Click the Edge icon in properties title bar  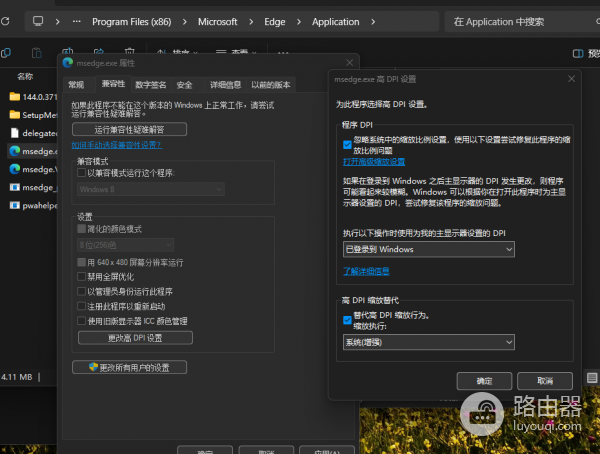[68, 63]
